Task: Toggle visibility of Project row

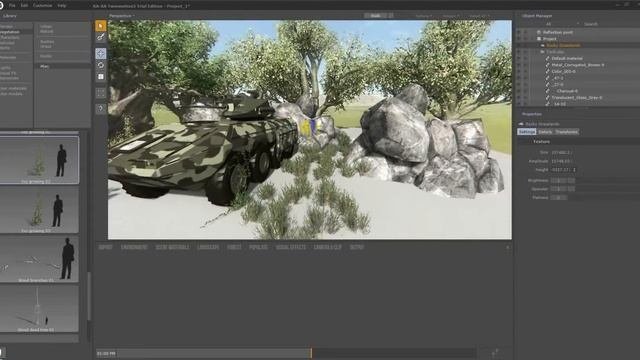Action: tap(519, 39)
